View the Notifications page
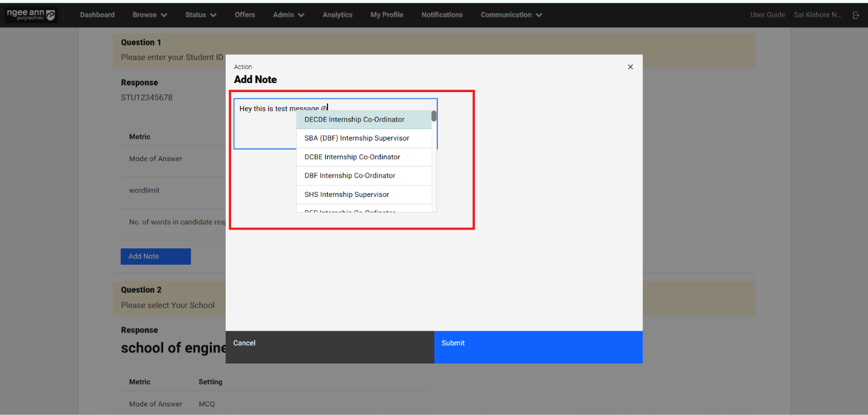 click(x=442, y=15)
